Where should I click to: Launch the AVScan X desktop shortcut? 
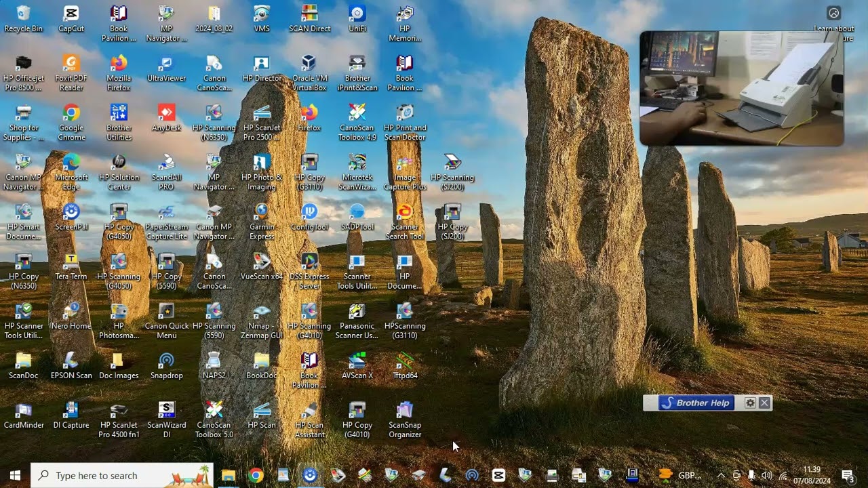click(357, 365)
